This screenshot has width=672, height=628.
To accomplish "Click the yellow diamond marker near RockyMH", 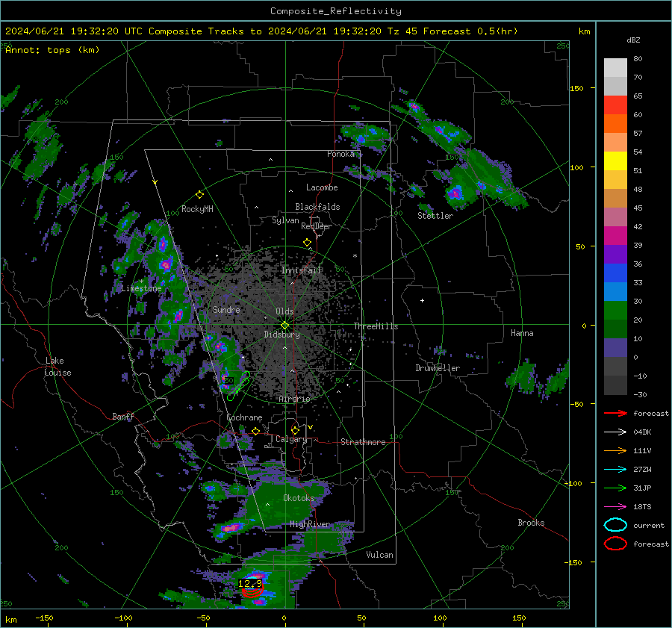I will [199, 195].
